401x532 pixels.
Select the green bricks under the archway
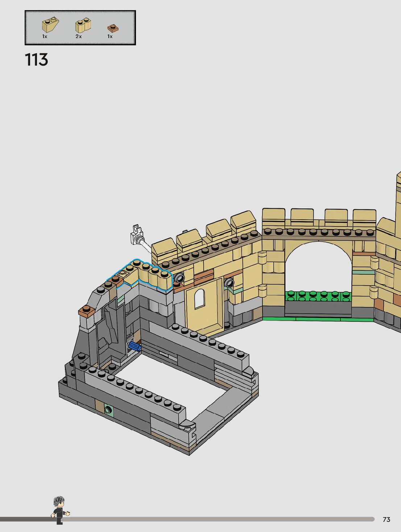[318, 296]
